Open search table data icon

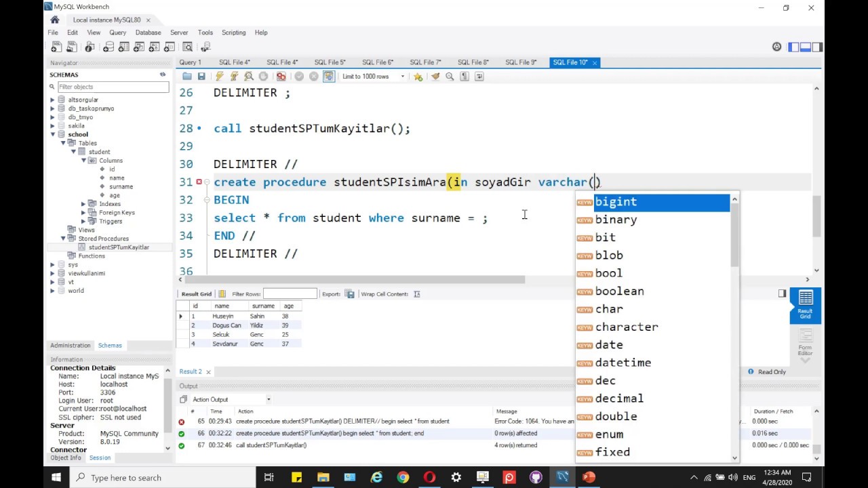pos(188,47)
